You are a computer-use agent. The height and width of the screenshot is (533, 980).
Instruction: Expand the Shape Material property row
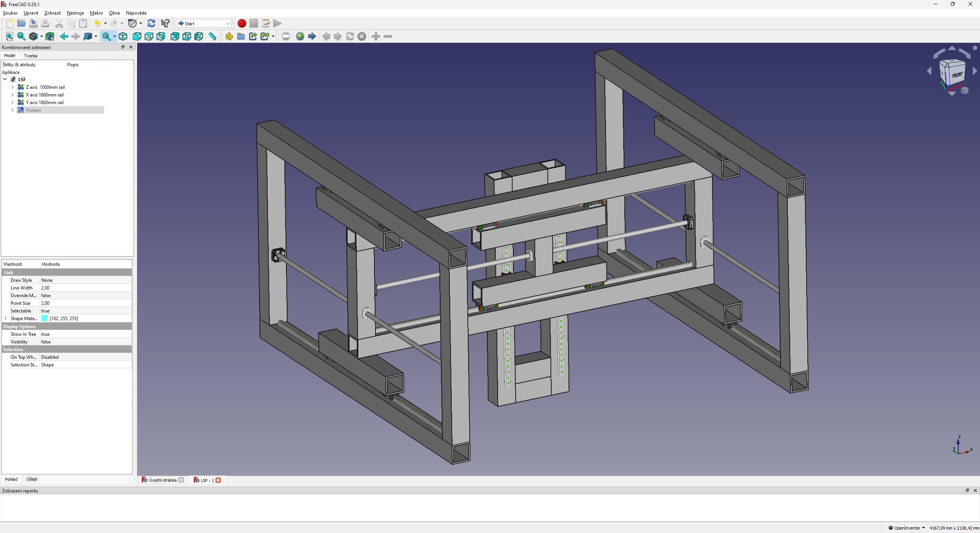click(6, 319)
